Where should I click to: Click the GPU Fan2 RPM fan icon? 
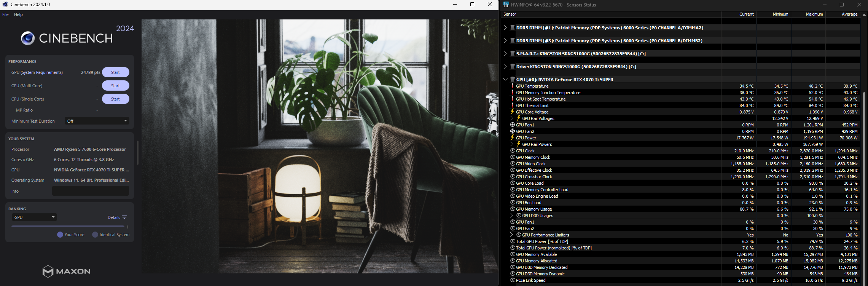513,131
